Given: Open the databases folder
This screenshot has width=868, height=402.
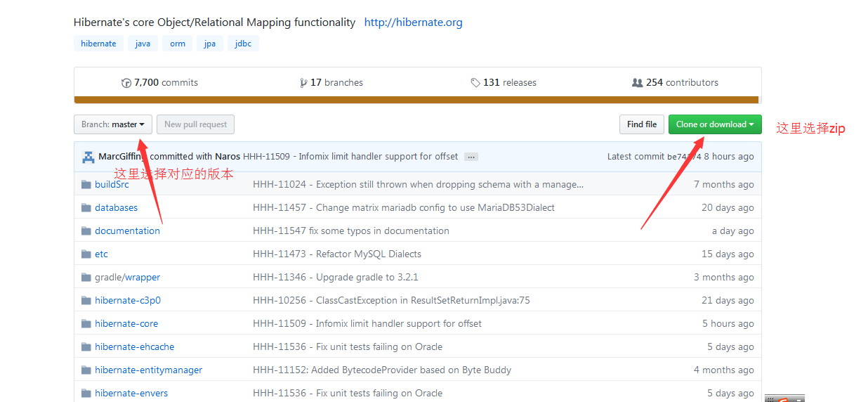Looking at the screenshot, I should 116,208.
